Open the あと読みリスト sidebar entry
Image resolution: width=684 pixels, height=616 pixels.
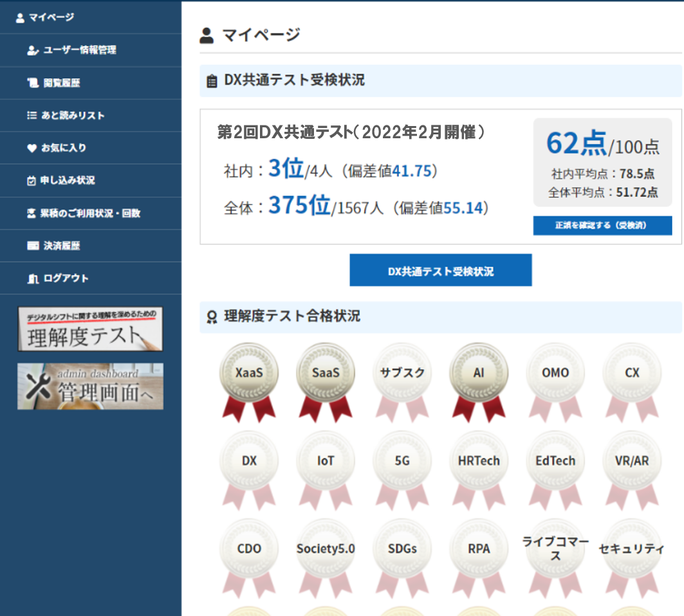tap(90, 116)
